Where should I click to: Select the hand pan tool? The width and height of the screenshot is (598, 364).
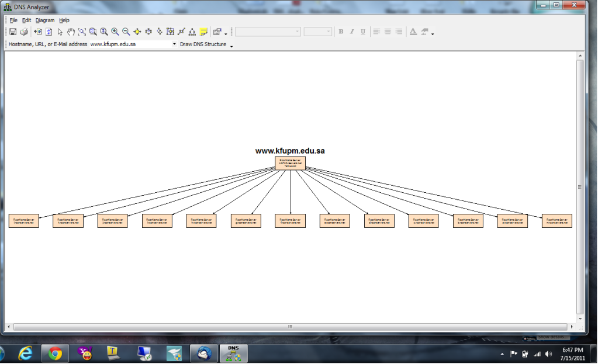pyautogui.click(x=71, y=32)
